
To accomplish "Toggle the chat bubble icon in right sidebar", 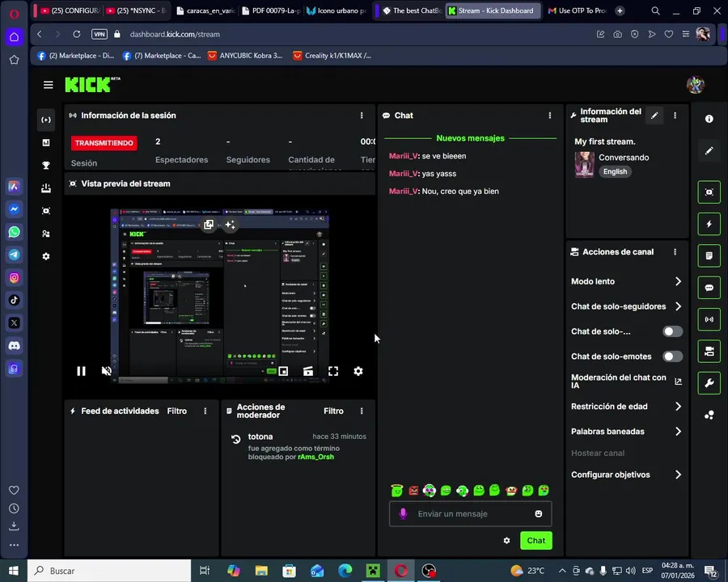I will [709, 288].
